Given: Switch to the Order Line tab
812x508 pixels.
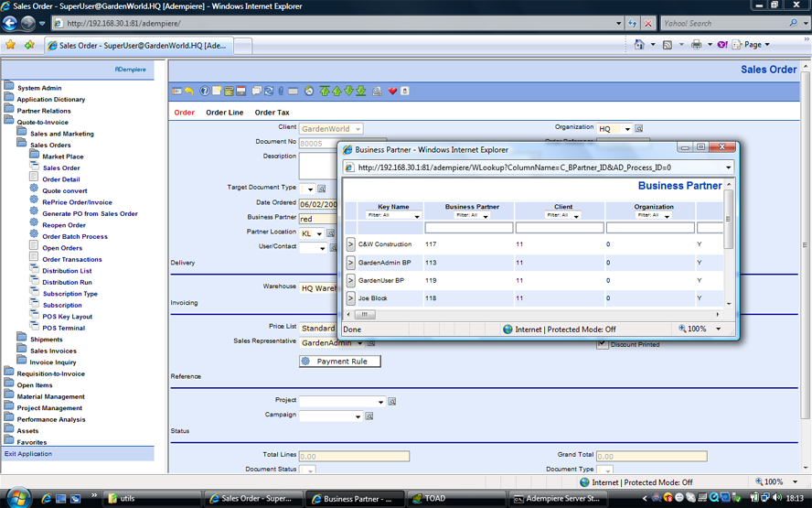Looking at the screenshot, I should click(225, 113).
